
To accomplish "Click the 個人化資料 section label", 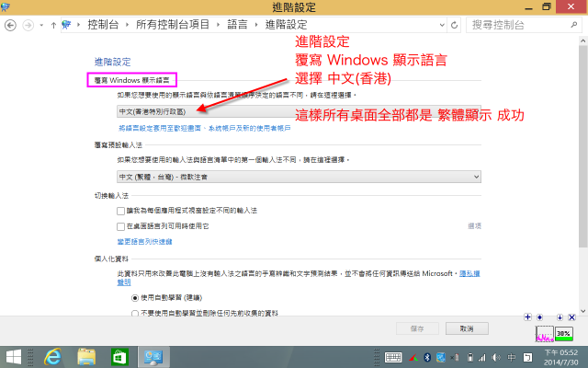I will tap(111, 259).
